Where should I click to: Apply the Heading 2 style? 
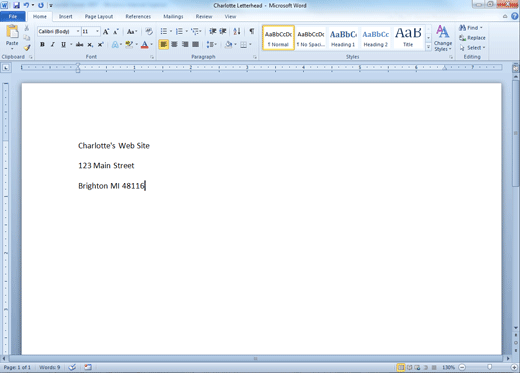376,38
